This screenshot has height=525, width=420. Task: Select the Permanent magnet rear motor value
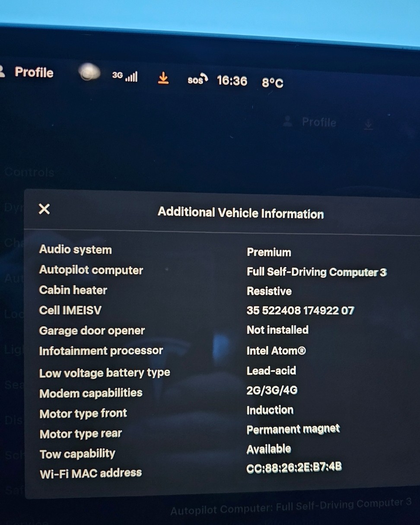point(293,430)
